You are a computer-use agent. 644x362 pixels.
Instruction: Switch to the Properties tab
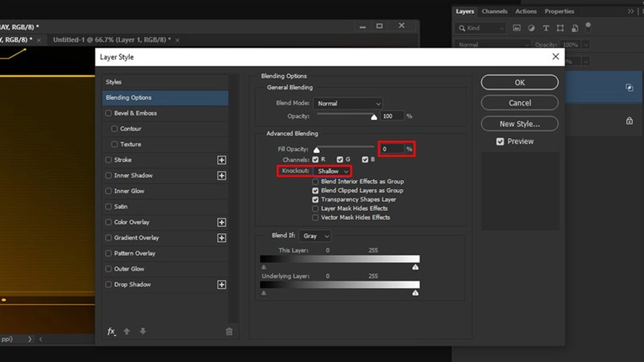[559, 12]
